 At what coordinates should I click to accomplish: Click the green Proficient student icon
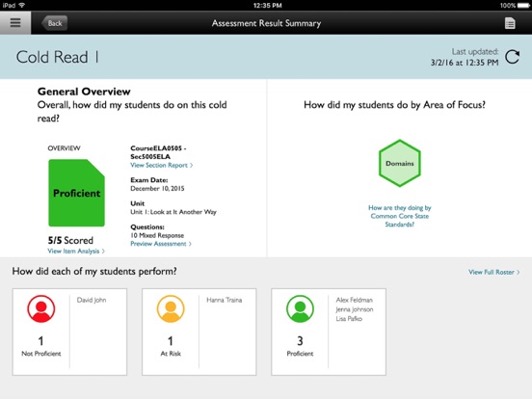(x=300, y=308)
